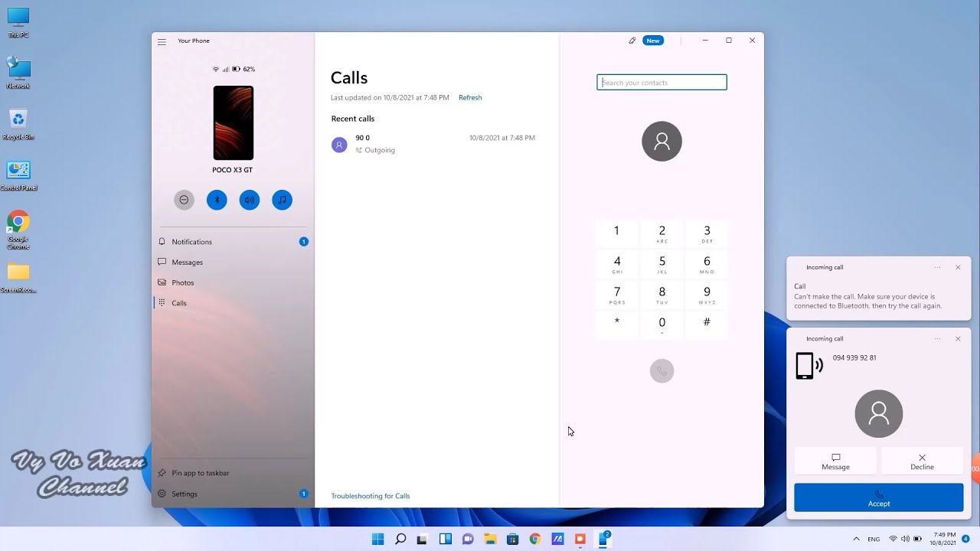This screenshot has width=980, height=551.
Task: Select the Google Chrome desktop icon
Action: (x=18, y=230)
